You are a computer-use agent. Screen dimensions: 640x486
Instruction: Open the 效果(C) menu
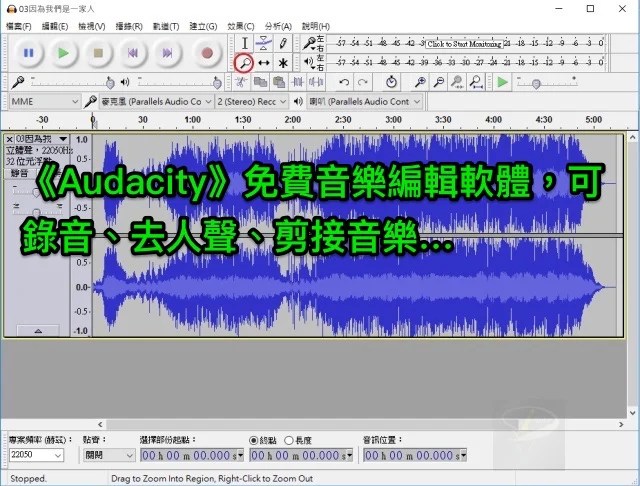(x=240, y=27)
